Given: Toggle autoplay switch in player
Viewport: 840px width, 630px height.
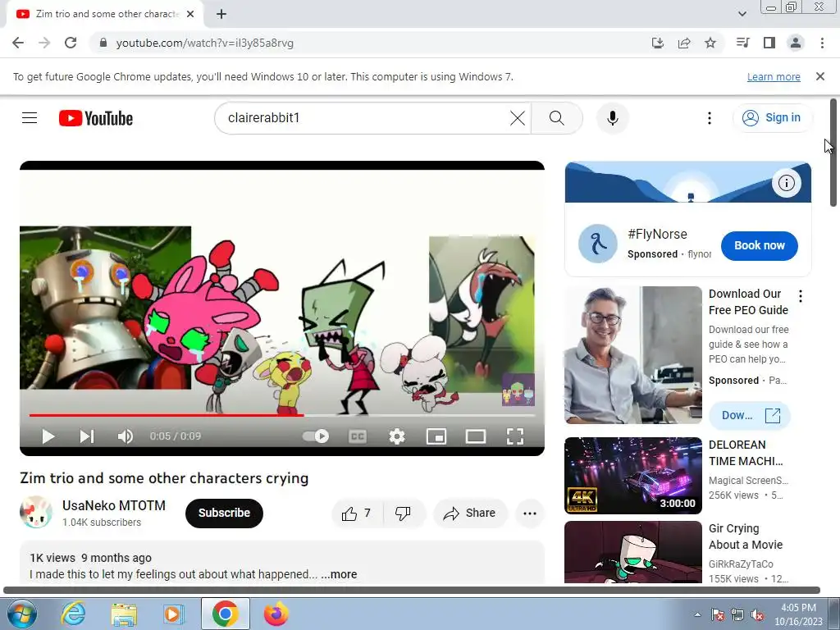Looking at the screenshot, I should point(316,436).
